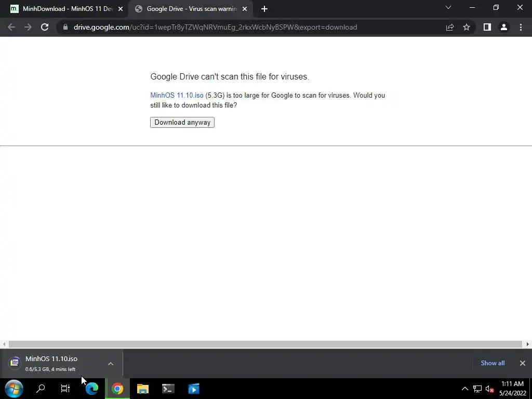View site info via the lock icon
This screenshot has height=399, width=532.
[65, 27]
